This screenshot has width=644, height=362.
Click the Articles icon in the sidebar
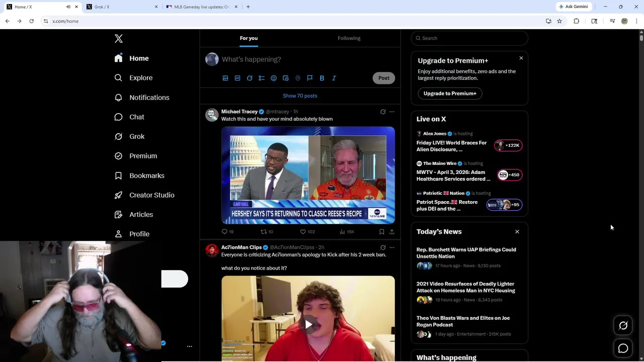tap(118, 215)
